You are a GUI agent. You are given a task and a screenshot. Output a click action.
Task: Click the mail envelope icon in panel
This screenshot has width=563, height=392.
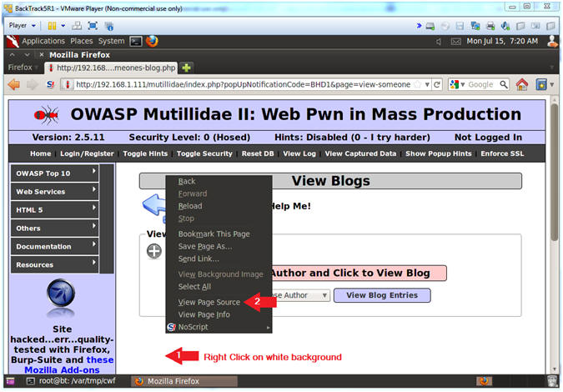point(455,42)
